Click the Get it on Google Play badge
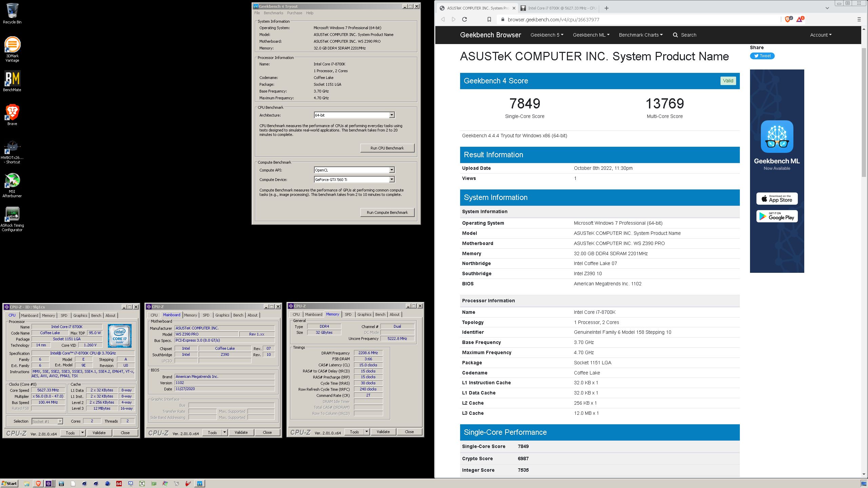Image resolution: width=868 pixels, height=488 pixels. click(x=777, y=216)
